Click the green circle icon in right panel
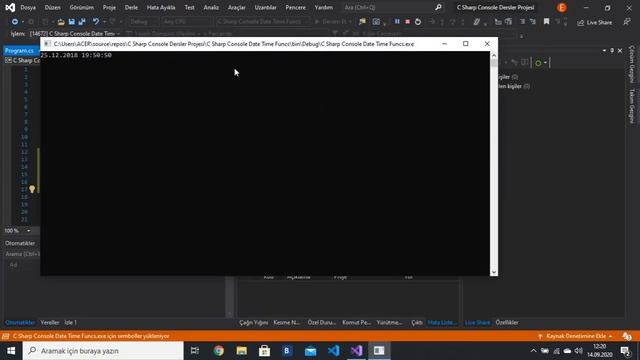Viewport: 640px width, 360px height. 538,63
